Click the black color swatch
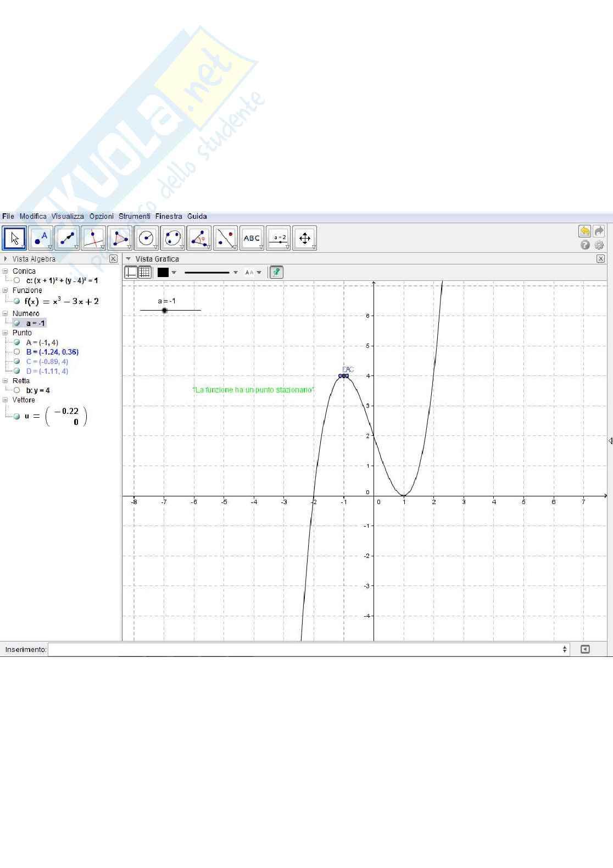 163,272
